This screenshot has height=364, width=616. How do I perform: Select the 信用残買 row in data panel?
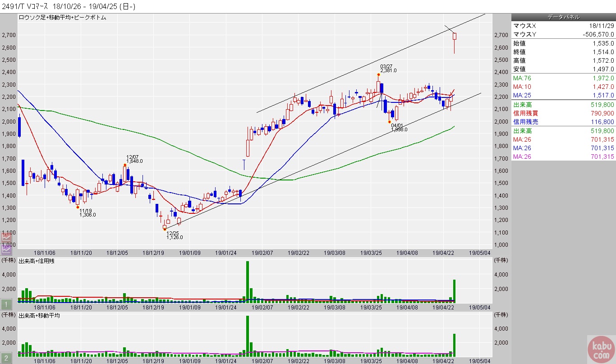(x=563, y=113)
